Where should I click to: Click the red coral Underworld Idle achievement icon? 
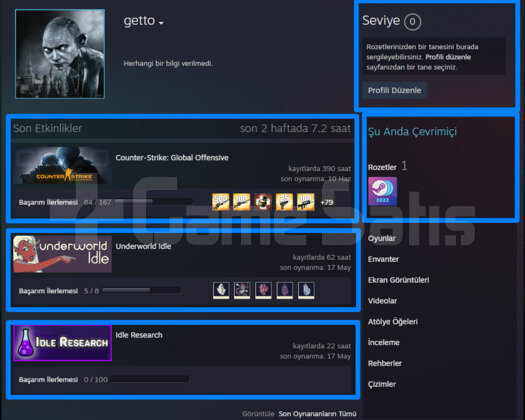[263, 290]
